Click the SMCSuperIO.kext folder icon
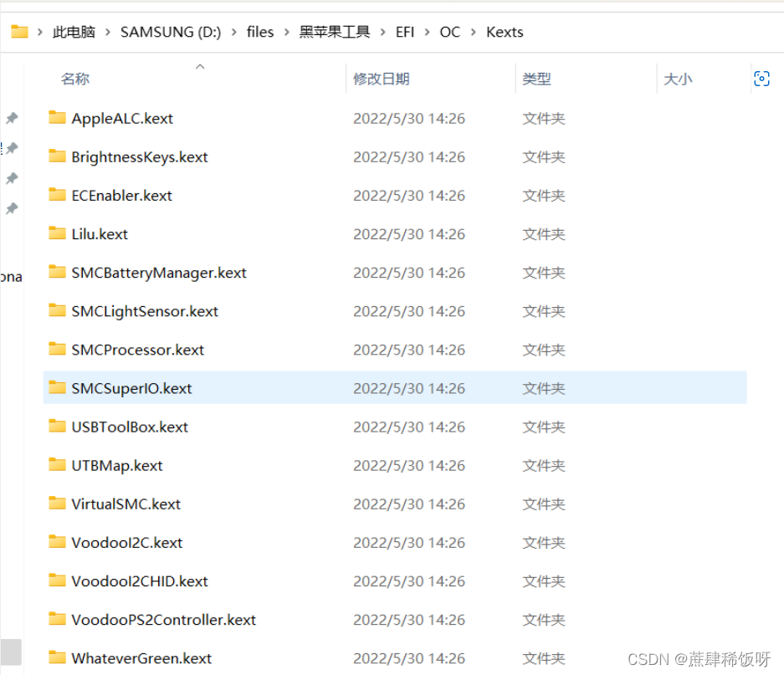784x675 pixels. tap(57, 387)
